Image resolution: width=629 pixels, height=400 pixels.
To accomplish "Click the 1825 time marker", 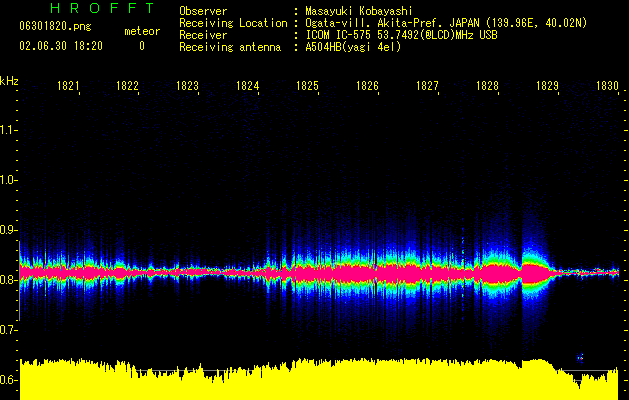I will click(x=307, y=85).
